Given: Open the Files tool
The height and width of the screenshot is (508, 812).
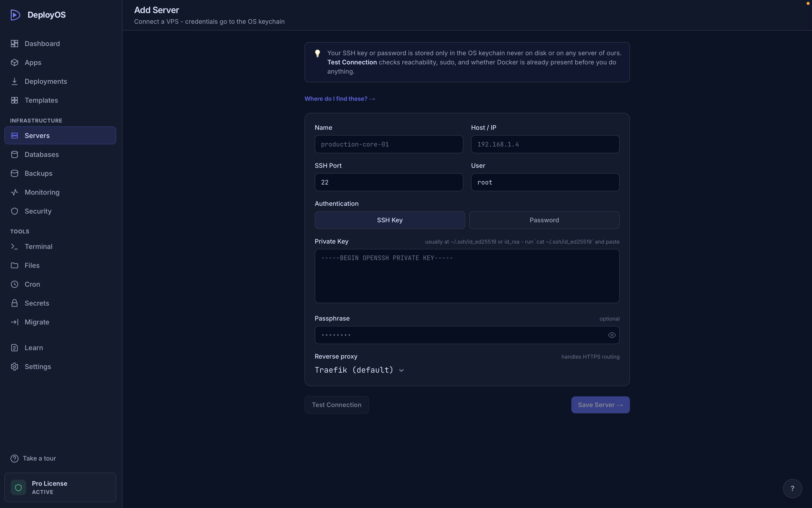Looking at the screenshot, I should pos(60,265).
